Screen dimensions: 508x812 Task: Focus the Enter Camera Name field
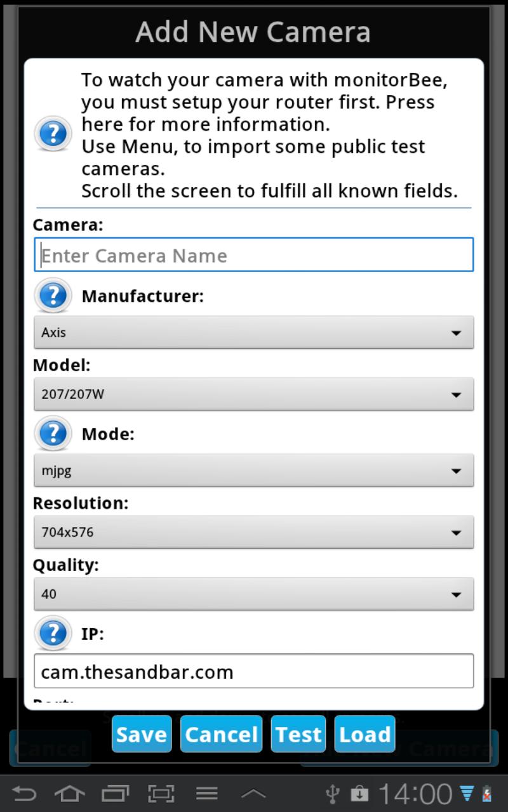[254, 255]
